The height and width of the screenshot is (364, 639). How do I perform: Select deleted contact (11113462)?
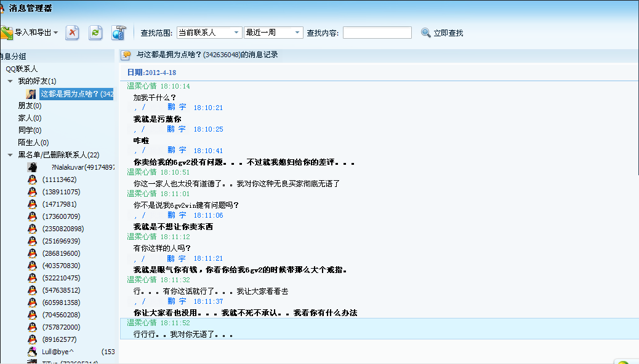click(x=60, y=180)
